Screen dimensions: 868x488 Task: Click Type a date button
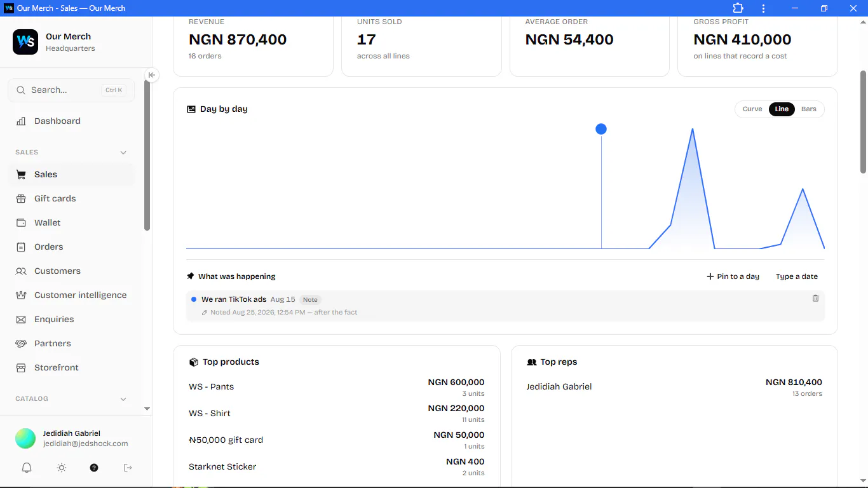(x=797, y=276)
